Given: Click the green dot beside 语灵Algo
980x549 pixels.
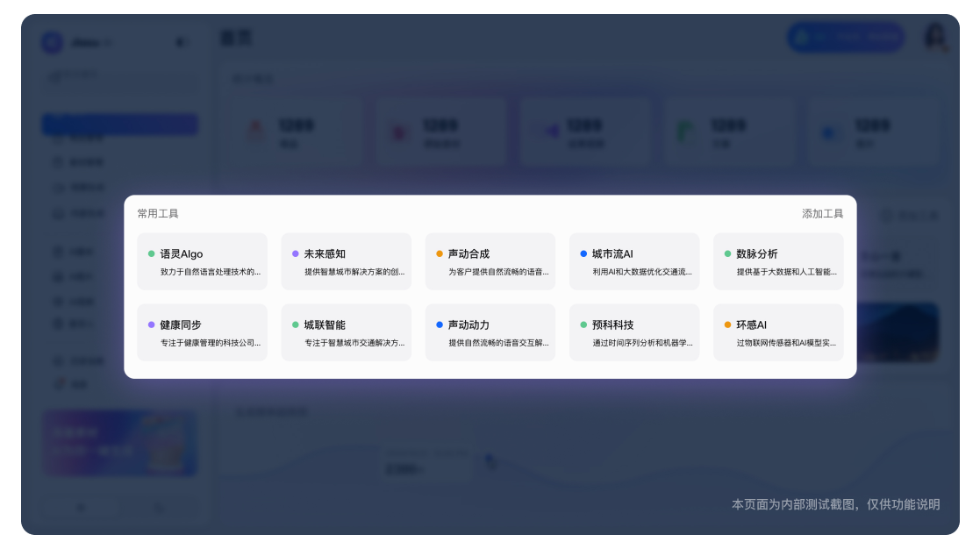Looking at the screenshot, I should tap(152, 253).
